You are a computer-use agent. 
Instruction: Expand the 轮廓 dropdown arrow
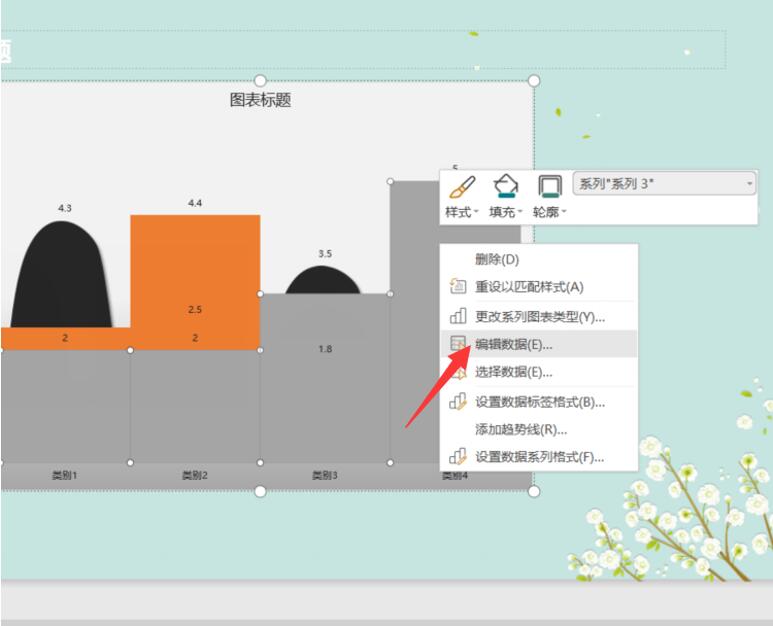point(564,212)
